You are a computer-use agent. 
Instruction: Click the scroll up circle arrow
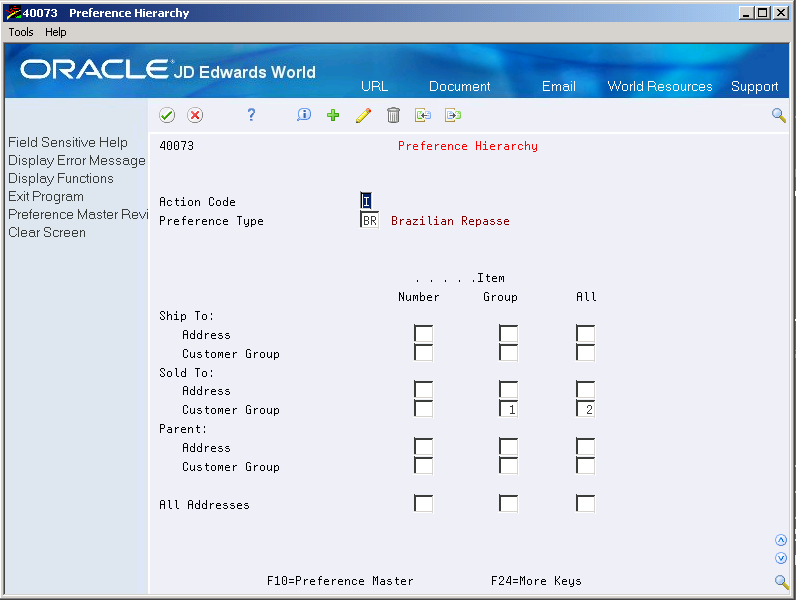(x=781, y=540)
